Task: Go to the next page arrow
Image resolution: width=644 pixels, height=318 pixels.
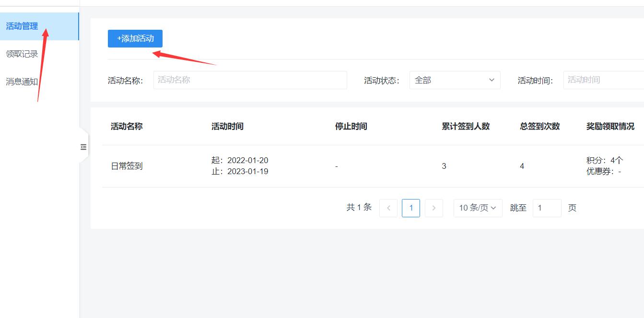Action: click(x=433, y=208)
